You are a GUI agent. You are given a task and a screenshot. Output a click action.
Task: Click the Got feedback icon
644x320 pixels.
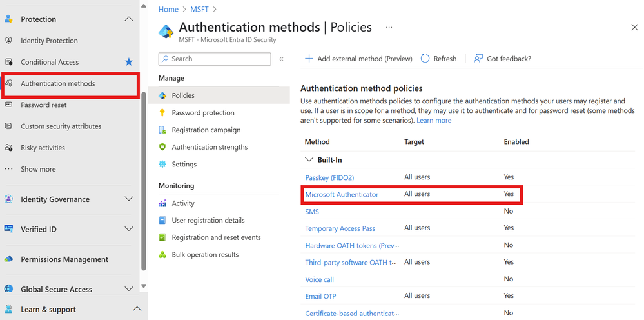(x=478, y=59)
